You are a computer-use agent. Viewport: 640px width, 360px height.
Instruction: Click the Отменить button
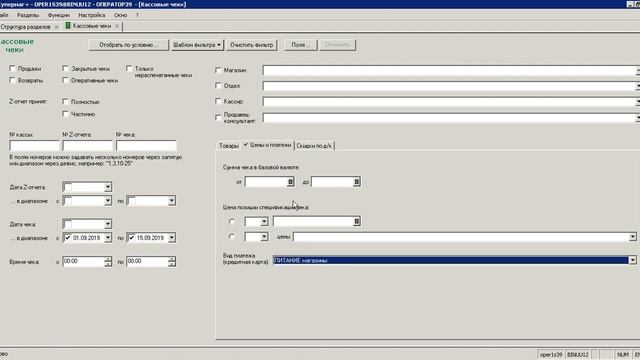tap(338, 45)
